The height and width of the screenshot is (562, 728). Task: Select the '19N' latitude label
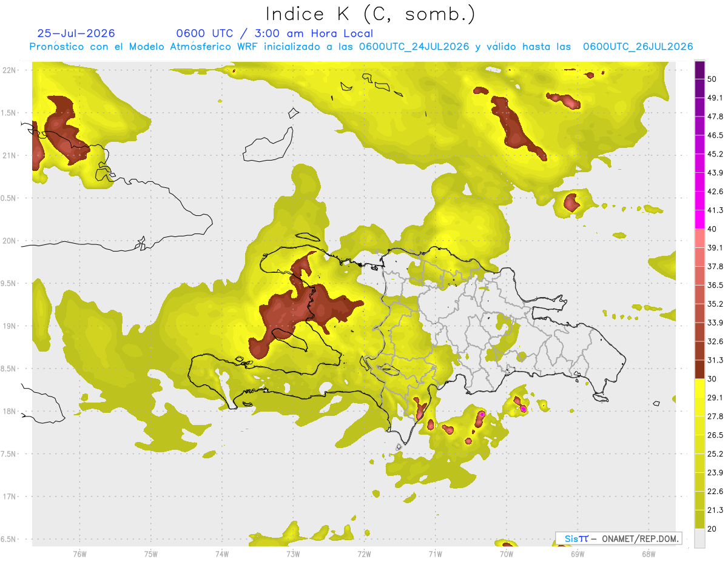[x=10, y=326]
